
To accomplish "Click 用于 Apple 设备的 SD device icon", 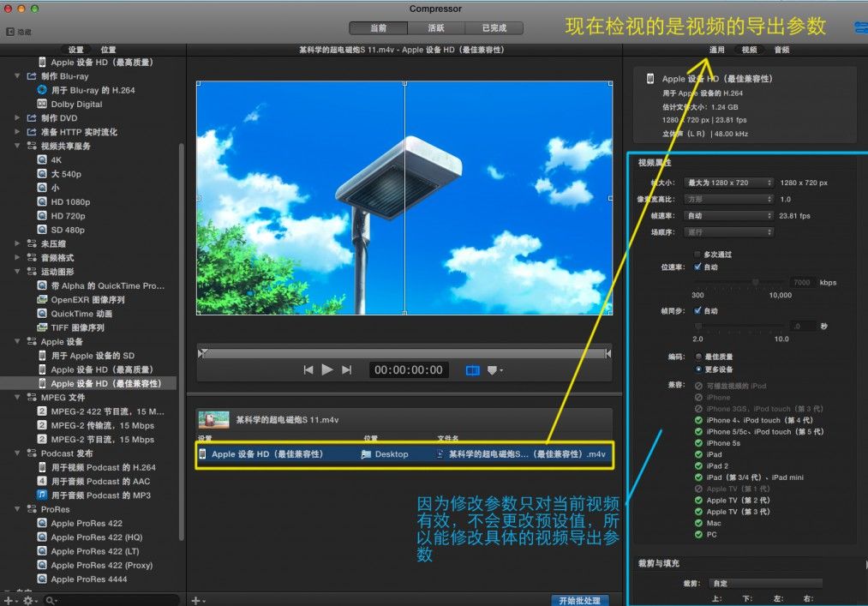I will click(42, 355).
